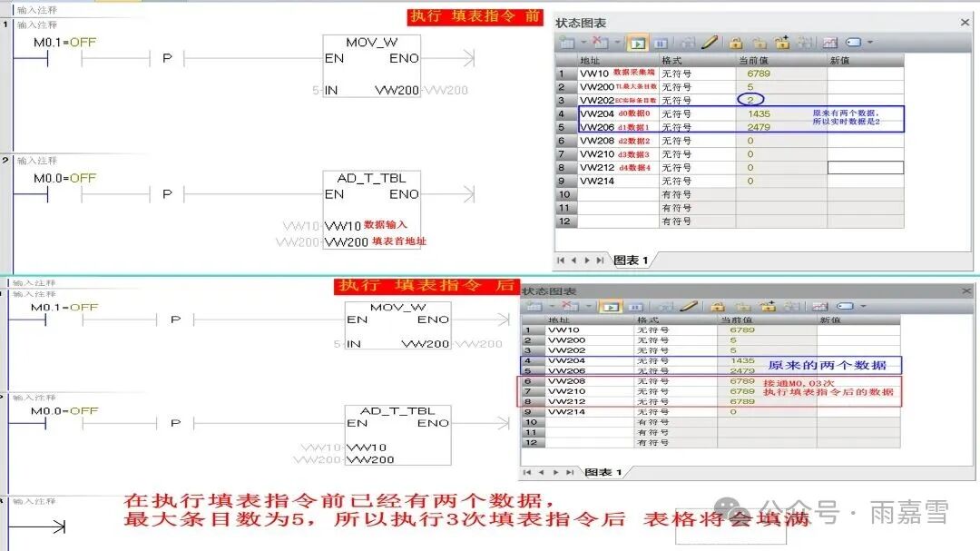Jump to last chart tab in upper panel

pos(600,261)
